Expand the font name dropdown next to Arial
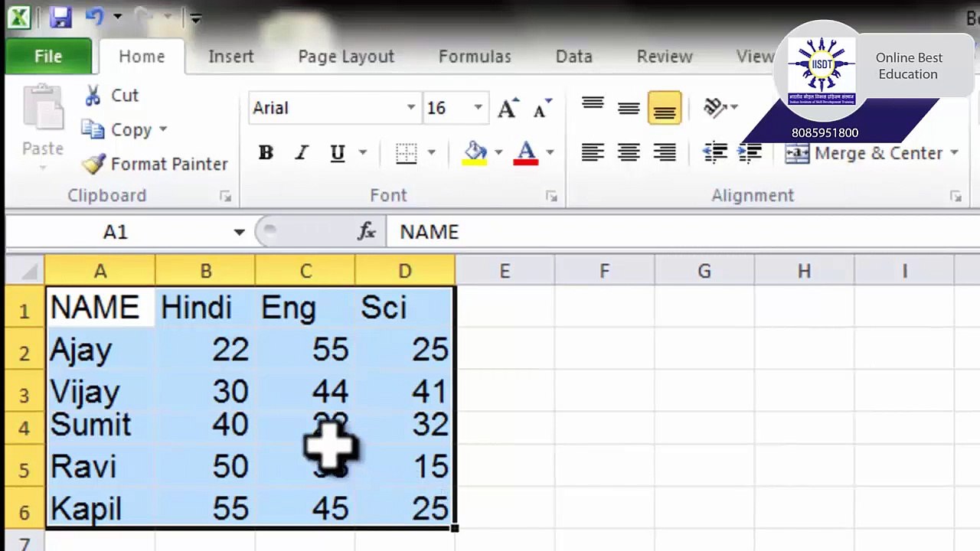The height and width of the screenshot is (551, 980). click(x=411, y=108)
